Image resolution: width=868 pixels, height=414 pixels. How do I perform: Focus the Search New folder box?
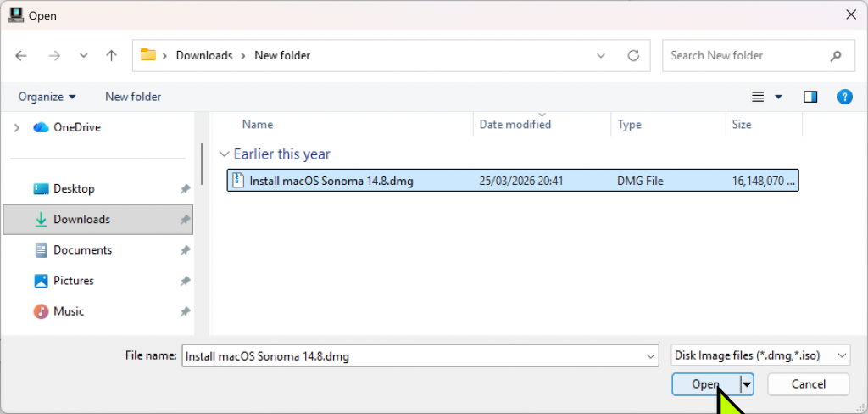759,55
